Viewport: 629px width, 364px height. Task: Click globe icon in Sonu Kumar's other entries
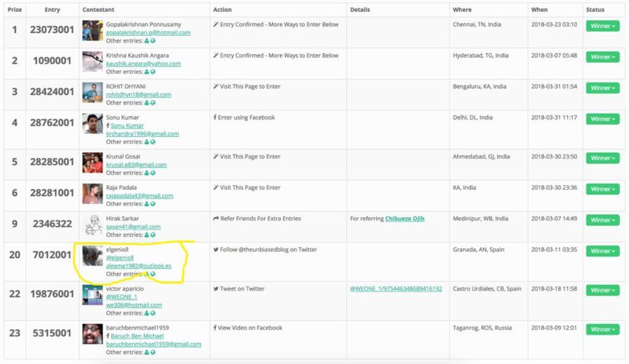[153, 142]
